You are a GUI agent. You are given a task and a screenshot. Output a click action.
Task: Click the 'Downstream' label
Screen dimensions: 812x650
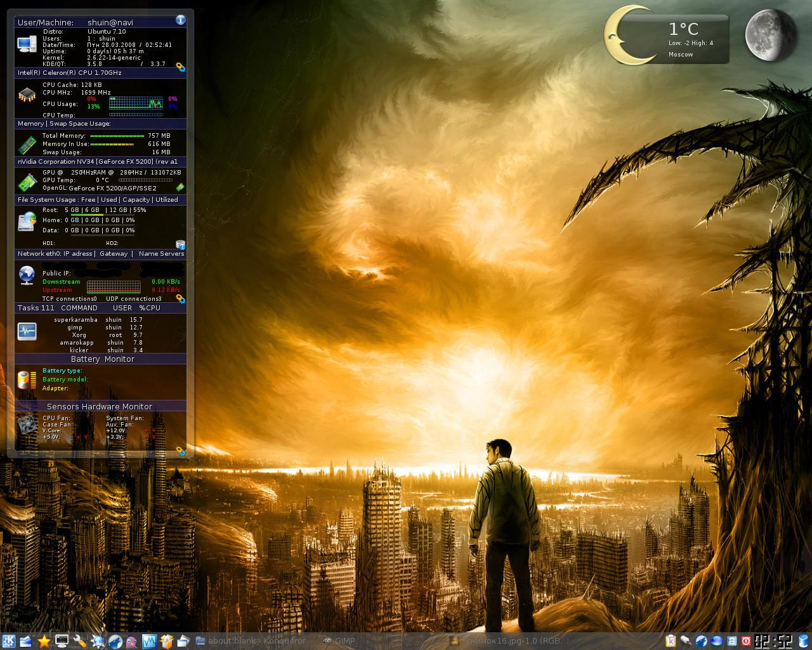[62, 282]
